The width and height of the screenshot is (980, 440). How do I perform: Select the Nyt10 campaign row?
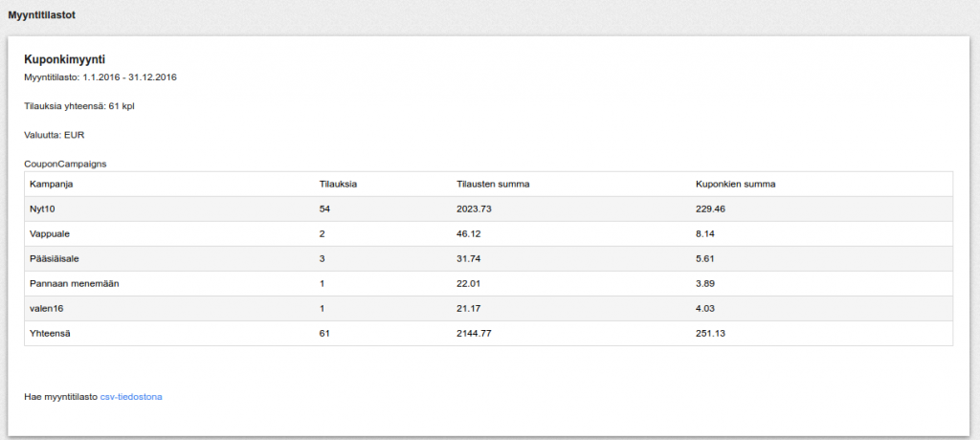click(488, 209)
